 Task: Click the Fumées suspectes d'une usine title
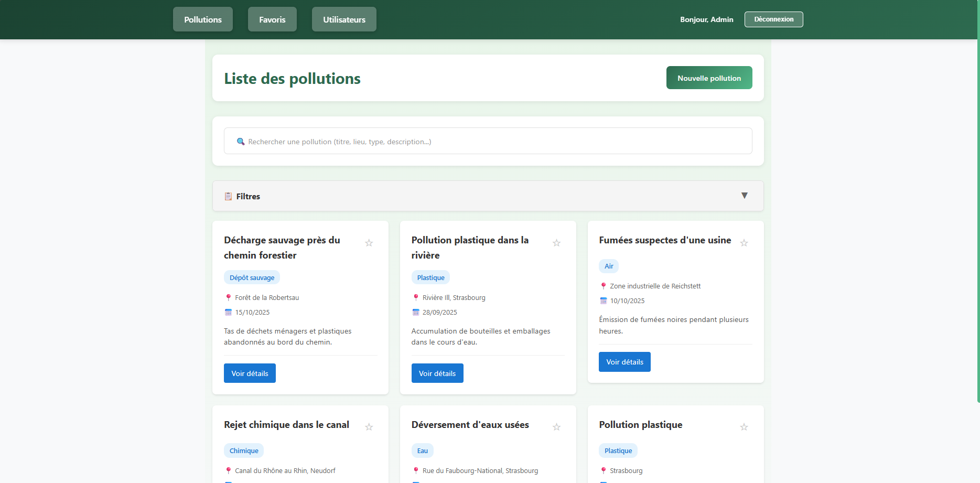point(665,240)
